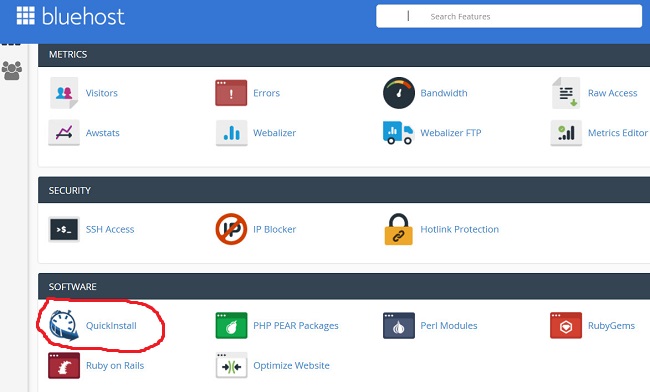Open the SSH Access link
This screenshot has width=650, height=392.
(x=110, y=229)
